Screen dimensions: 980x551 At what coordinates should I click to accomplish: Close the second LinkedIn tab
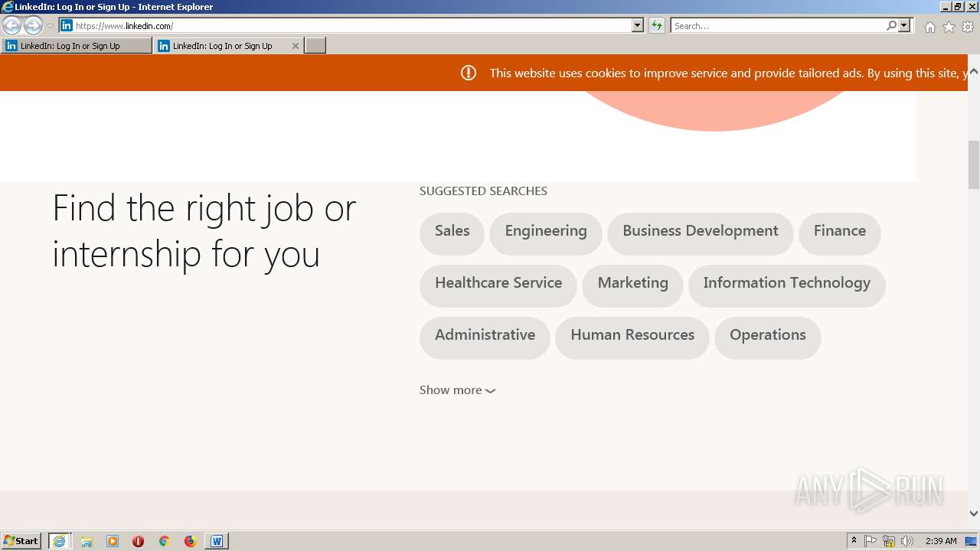296,46
